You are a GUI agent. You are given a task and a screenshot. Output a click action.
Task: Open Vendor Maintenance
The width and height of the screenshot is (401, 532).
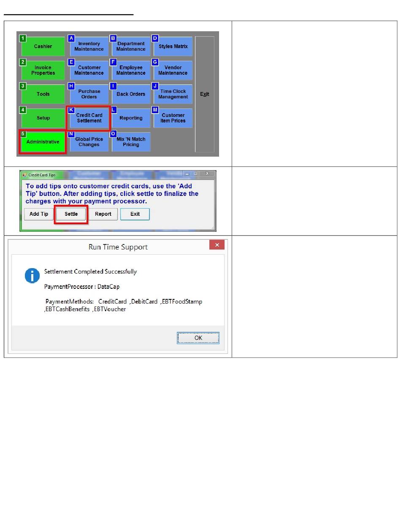pos(173,70)
